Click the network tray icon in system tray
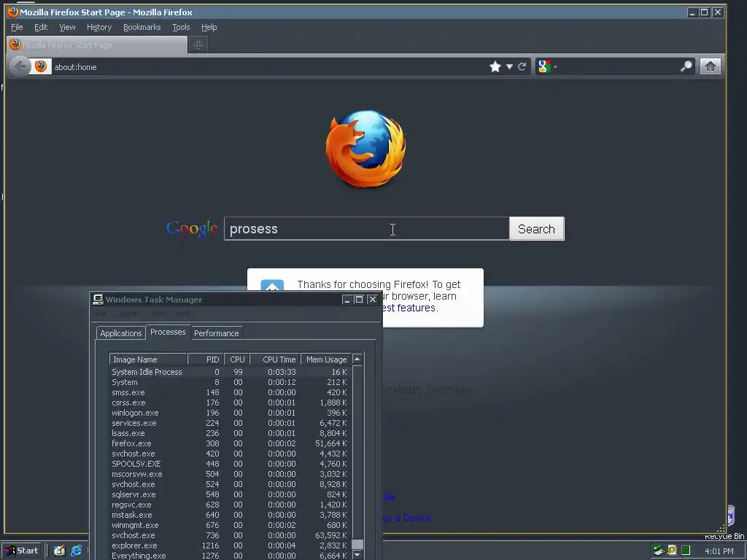The height and width of the screenshot is (560, 747). tap(659, 551)
